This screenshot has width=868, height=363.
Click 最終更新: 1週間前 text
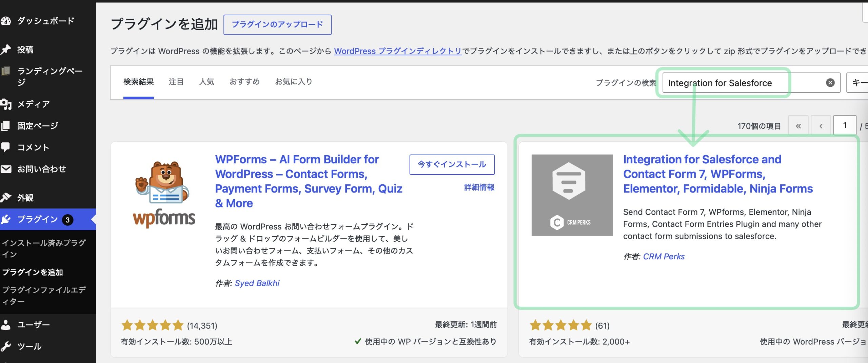466,325
